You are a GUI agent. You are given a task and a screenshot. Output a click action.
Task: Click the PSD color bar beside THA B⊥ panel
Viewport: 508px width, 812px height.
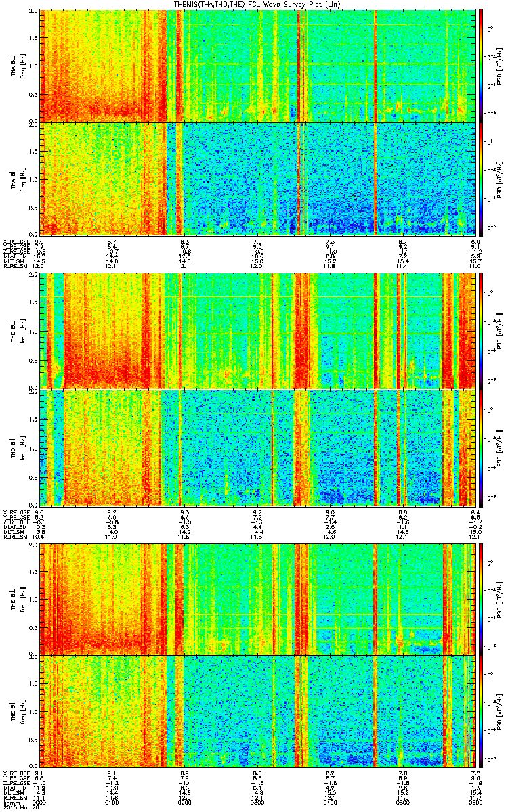coord(481,66)
